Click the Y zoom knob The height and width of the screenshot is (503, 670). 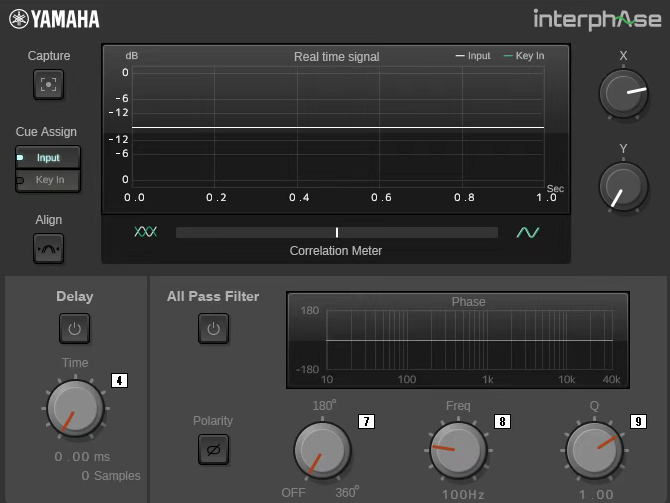click(x=623, y=187)
